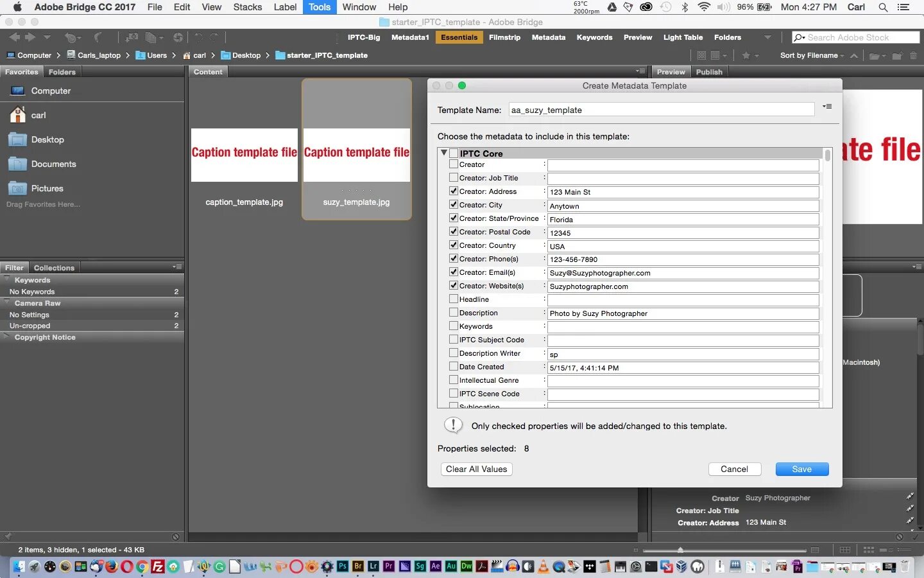The width and height of the screenshot is (924, 578).
Task: Select the suzy_template.jpg thumbnail
Action: pos(357,153)
